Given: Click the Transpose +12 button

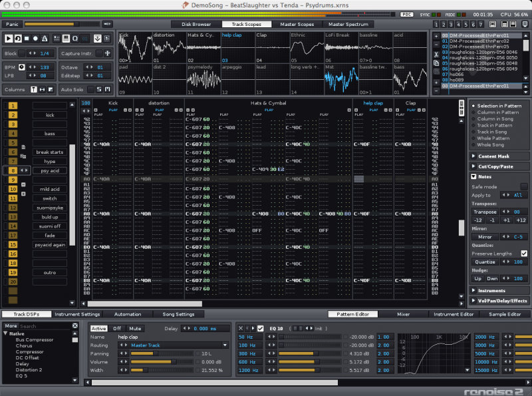Looking at the screenshot, I should tap(521, 220).
